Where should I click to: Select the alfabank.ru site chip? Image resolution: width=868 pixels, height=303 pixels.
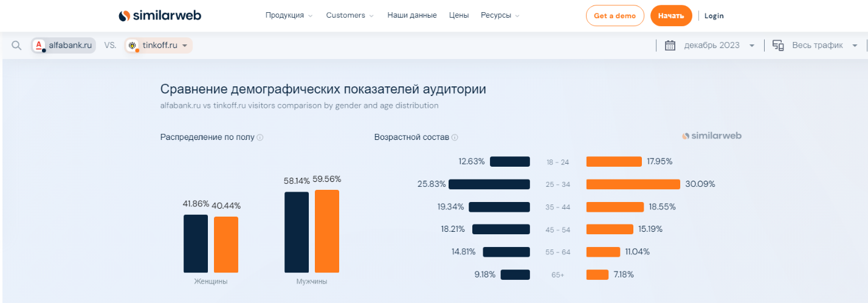(x=64, y=46)
